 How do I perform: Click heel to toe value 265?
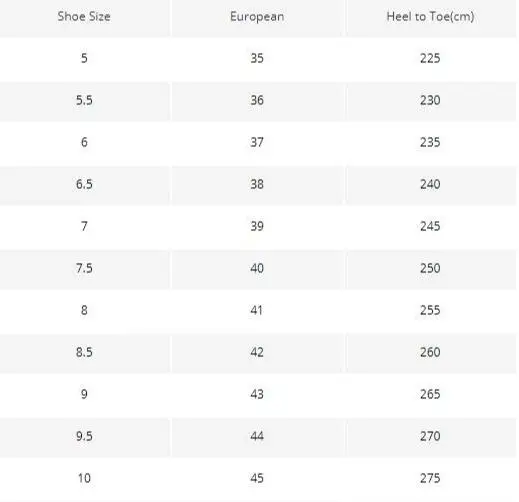(x=430, y=394)
